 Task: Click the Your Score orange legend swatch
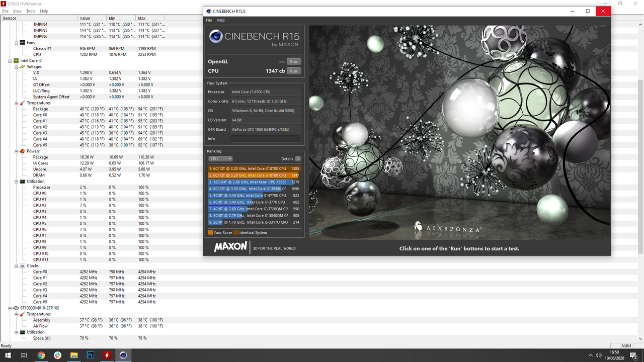(210, 233)
